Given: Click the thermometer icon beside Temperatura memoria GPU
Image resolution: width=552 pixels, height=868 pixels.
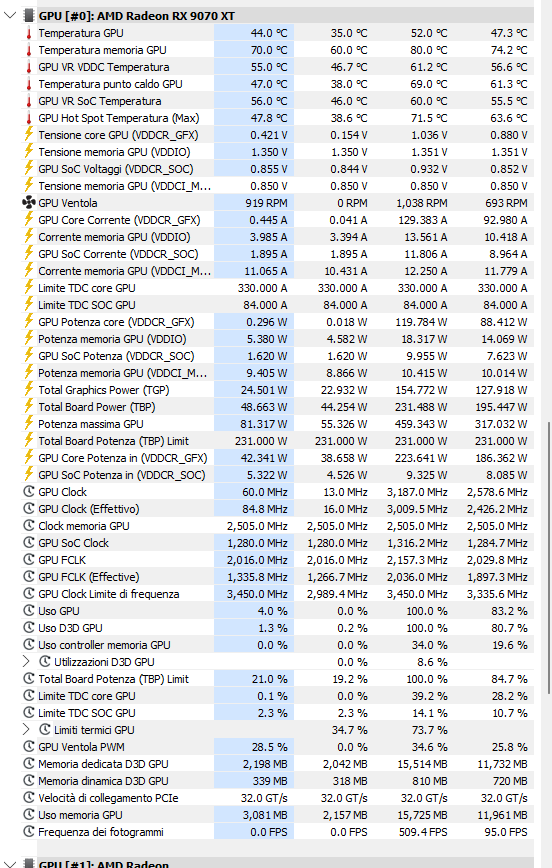Looking at the screenshot, I should (x=29, y=50).
